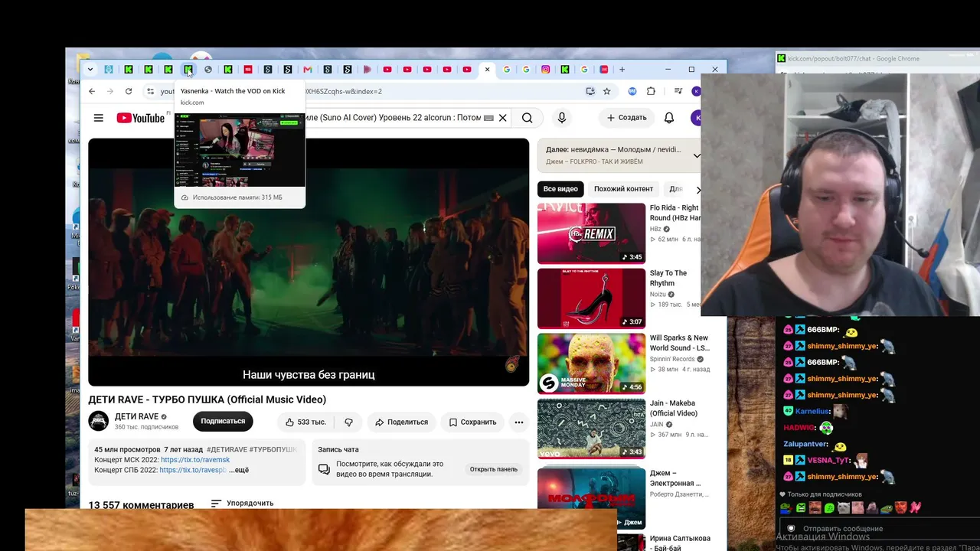Open the Jain - Makeba video title
Screen dimensions: 980x551
(673, 408)
